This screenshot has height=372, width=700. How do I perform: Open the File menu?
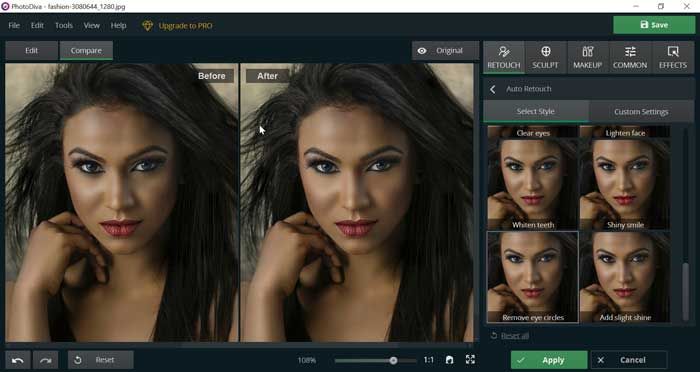coord(14,25)
